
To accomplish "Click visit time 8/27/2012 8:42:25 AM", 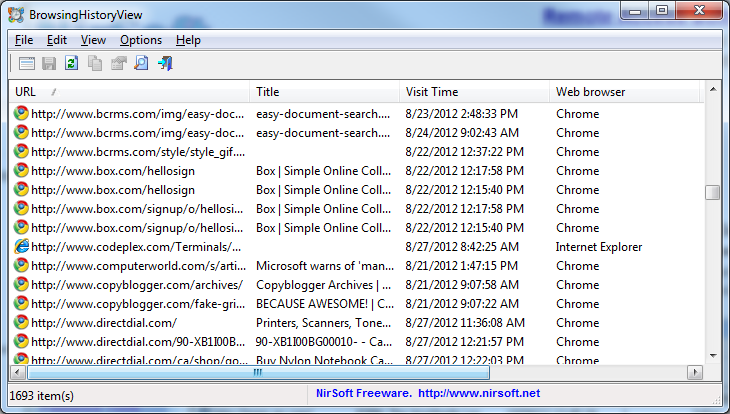I will tap(462, 247).
